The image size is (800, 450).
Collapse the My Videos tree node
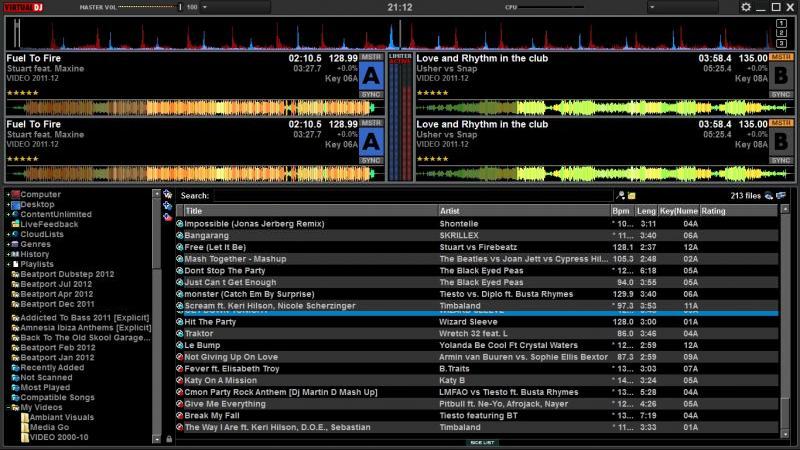pos(8,408)
